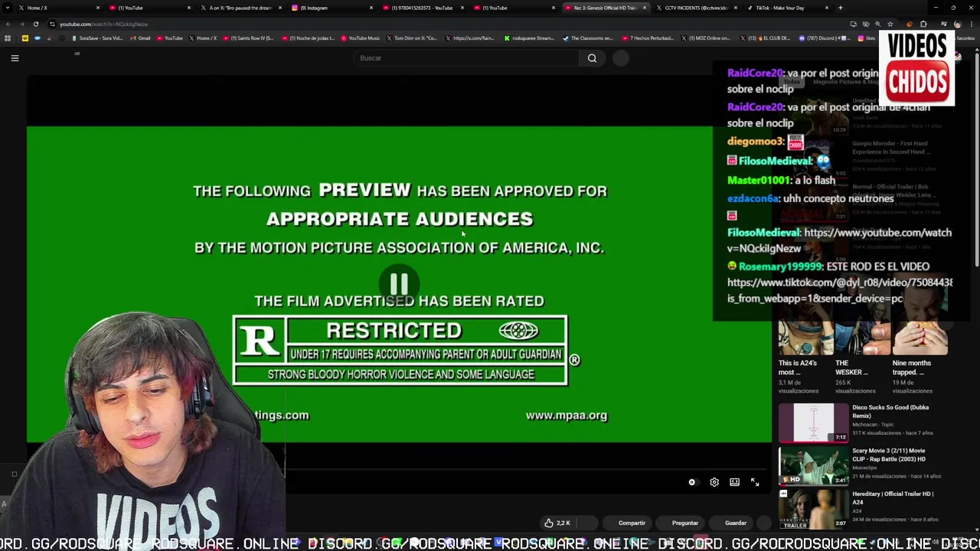Pause the video with the center pause icon
Screen dimensions: 980x551
point(399,284)
